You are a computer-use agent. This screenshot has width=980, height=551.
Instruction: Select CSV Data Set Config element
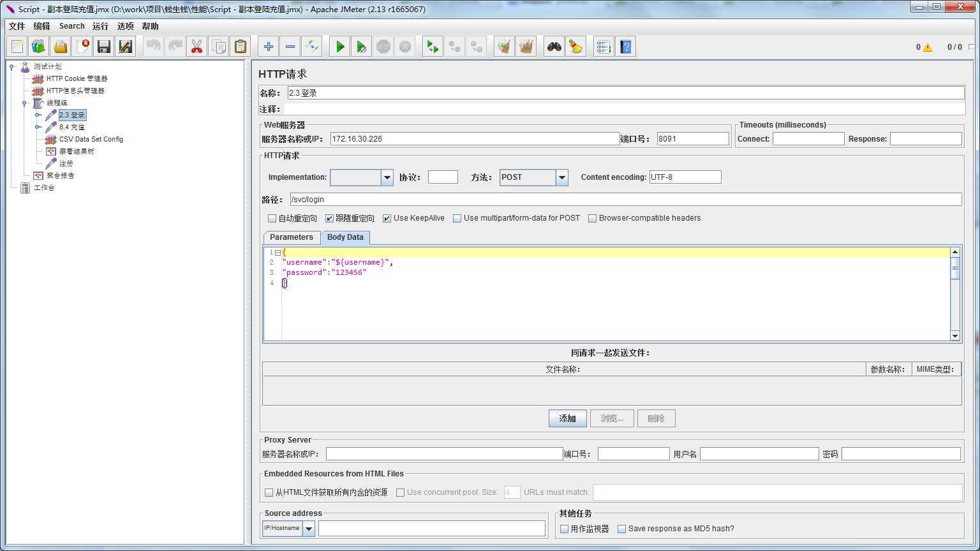click(91, 139)
